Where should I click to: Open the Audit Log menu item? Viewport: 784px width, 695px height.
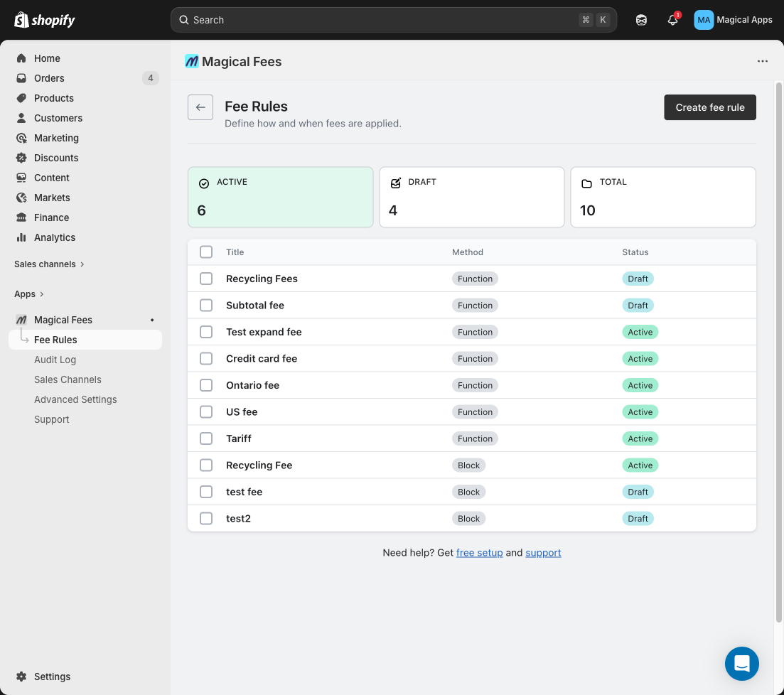(x=55, y=360)
